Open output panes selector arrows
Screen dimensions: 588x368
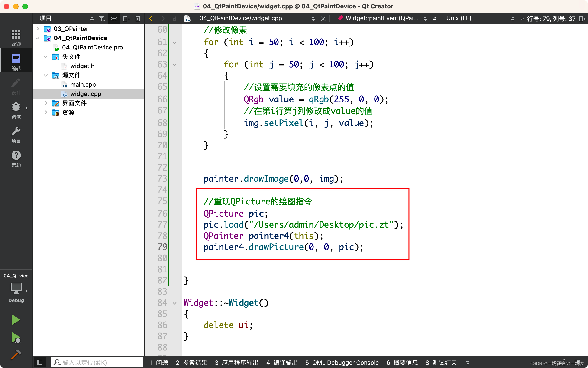[x=467, y=363]
